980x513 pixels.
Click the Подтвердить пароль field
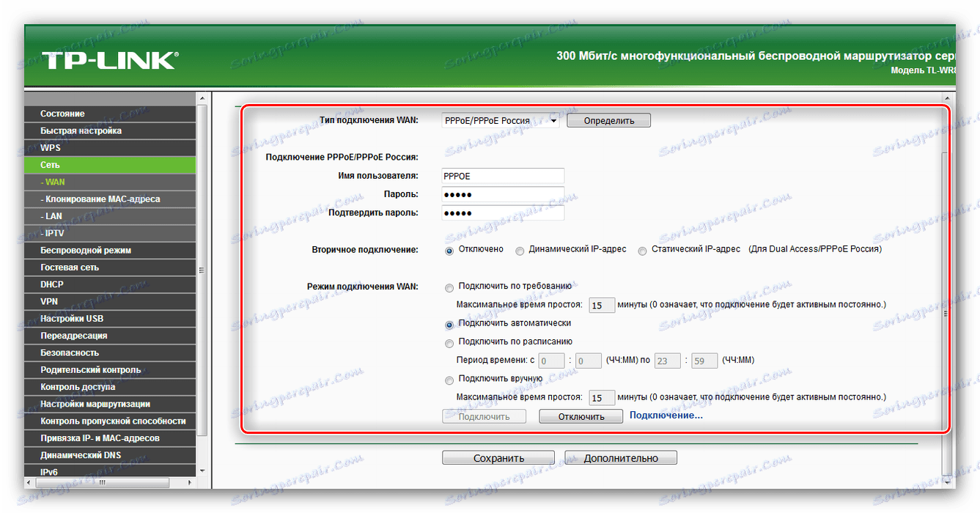[503, 213]
